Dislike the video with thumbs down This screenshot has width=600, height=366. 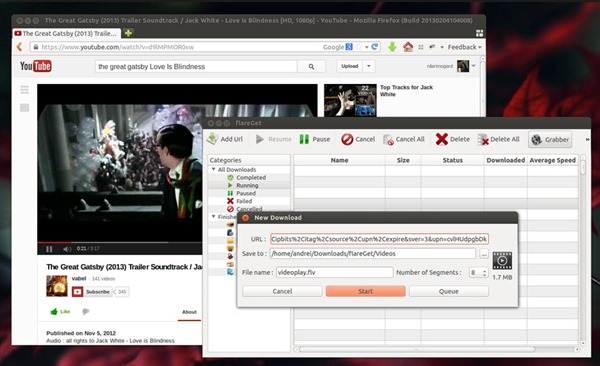[85, 312]
